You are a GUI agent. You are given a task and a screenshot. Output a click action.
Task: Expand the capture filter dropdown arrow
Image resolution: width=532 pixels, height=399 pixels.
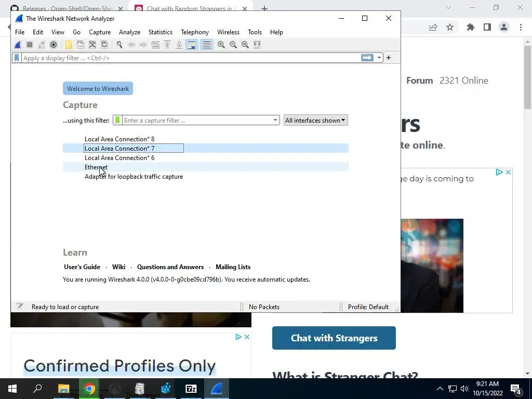pos(275,120)
